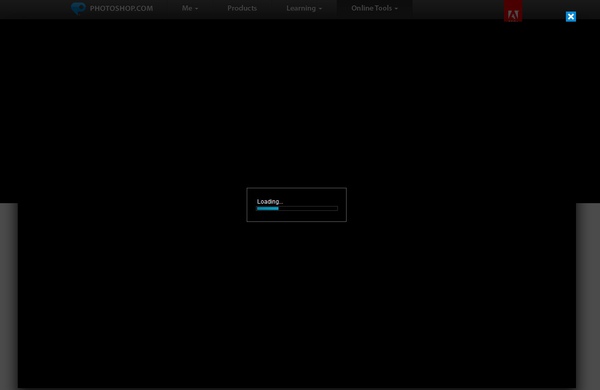The width and height of the screenshot is (600, 390).
Task: Close the loading overlay with X
Action: [571, 16]
